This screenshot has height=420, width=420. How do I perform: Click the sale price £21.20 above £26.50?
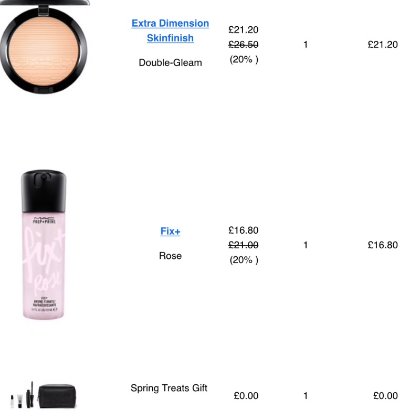243,30
